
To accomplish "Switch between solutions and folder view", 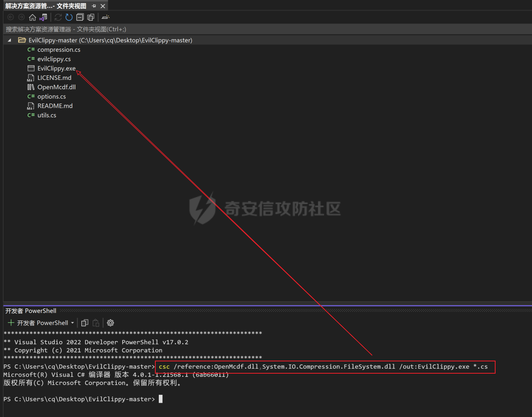I will [x=43, y=17].
